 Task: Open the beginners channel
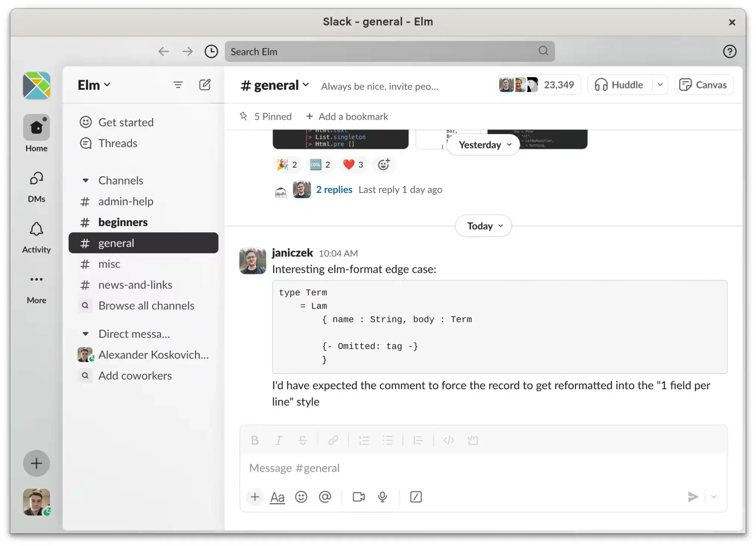(143, 222)
